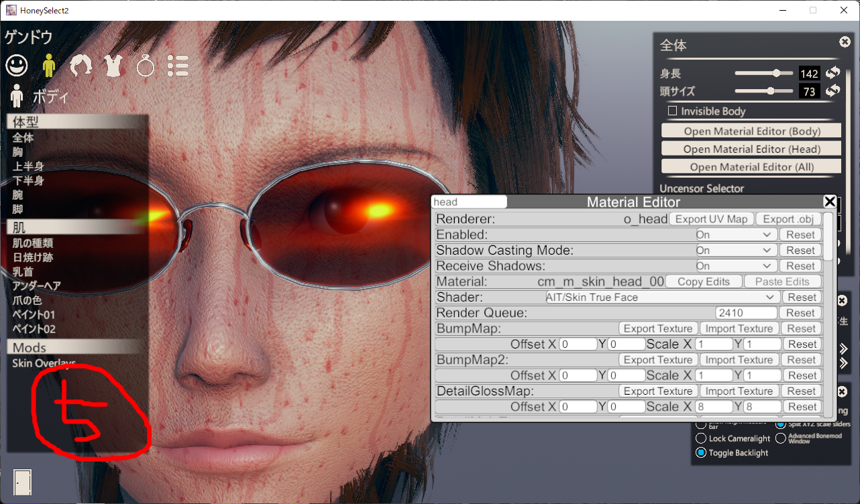Select ペイント01 in the skin list

(34, 314)
